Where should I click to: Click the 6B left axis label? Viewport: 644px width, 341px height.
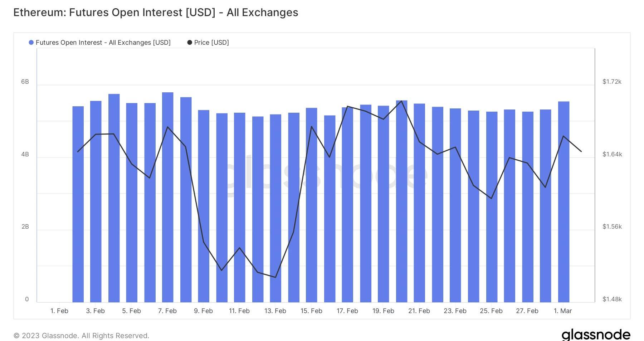25,82
